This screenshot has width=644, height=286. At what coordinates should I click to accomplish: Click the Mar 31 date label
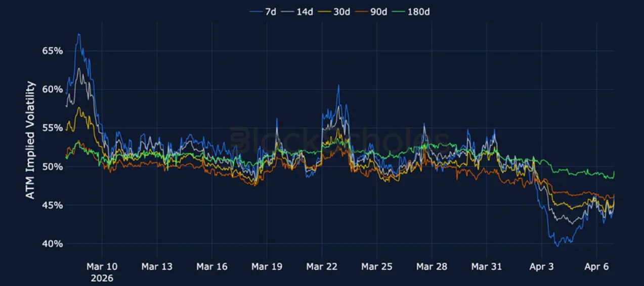tap(486, 267)
